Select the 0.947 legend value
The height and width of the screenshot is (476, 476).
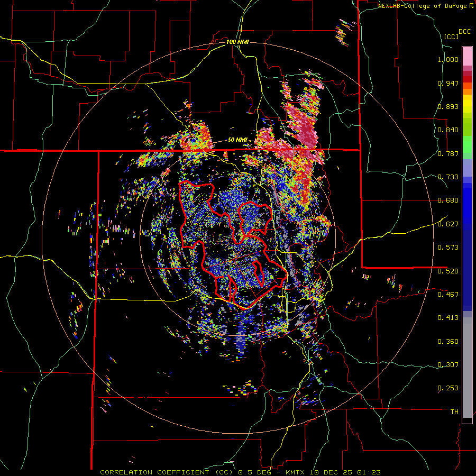click(x=448, y=83)
